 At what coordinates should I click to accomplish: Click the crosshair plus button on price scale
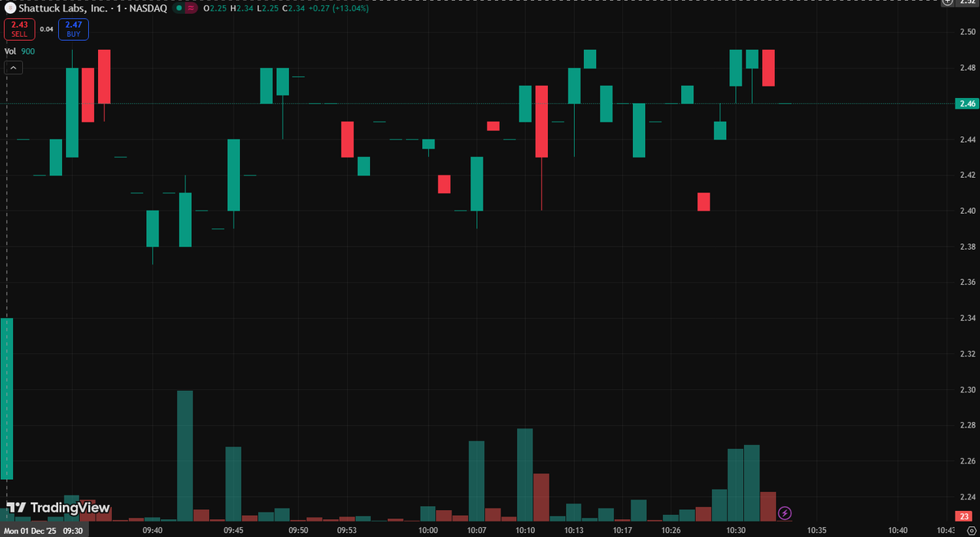947,2
